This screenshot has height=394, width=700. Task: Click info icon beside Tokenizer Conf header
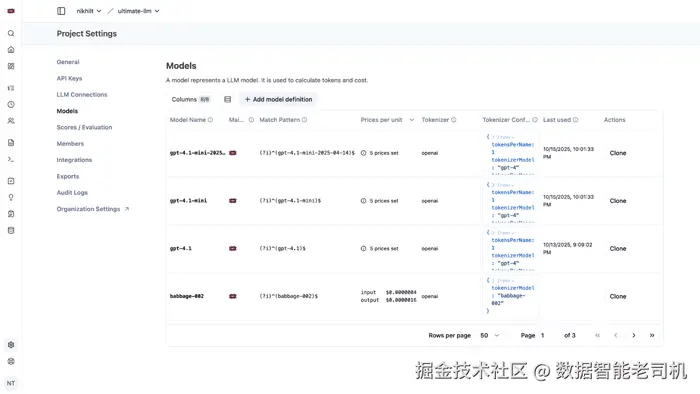pyautogui.click(x=535, y=120)
